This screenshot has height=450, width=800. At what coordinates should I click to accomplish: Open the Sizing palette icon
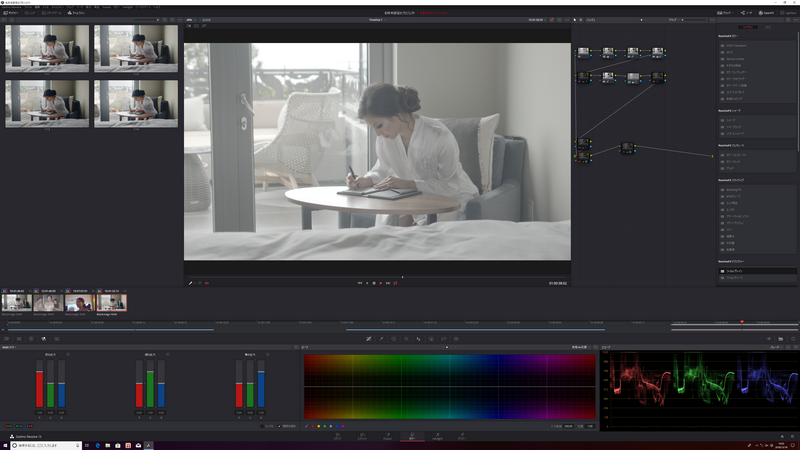(x=443, y=339)
